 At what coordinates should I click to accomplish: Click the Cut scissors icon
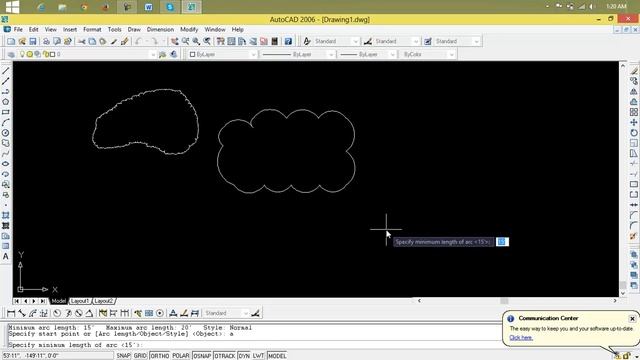(x=82, y=41)
